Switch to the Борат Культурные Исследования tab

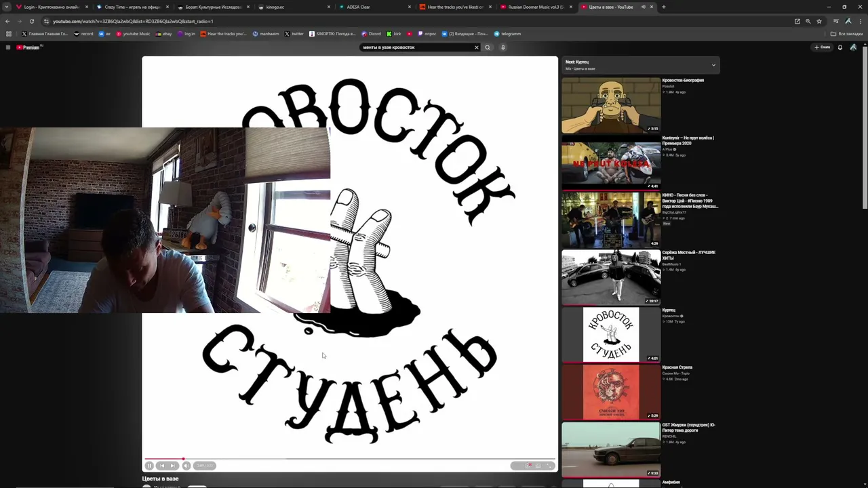click(213, 7)
